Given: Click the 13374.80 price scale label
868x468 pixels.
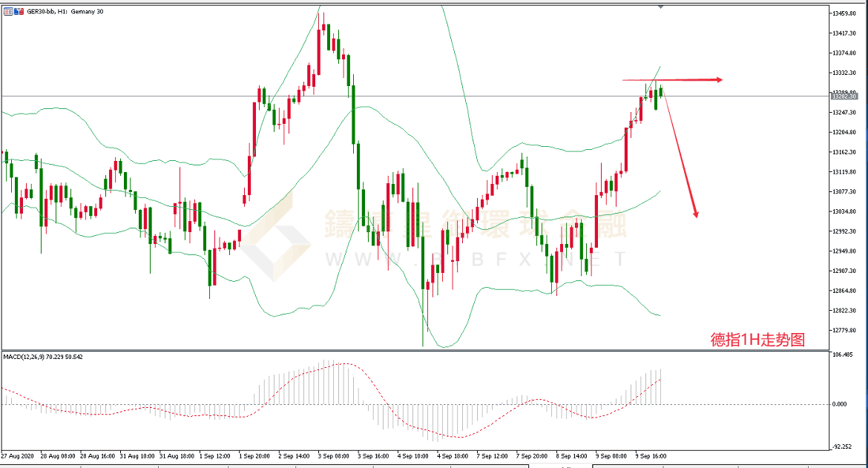Looking at the screenshot, I should (846, 53).
